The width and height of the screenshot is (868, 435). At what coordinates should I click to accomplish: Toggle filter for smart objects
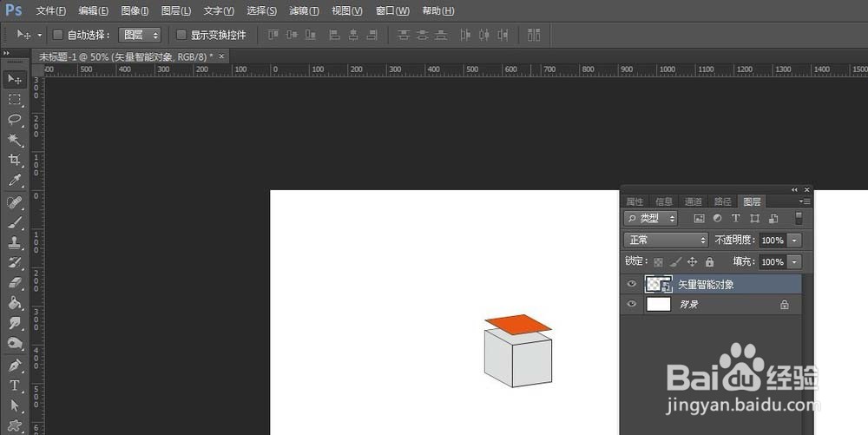(773, 218)
